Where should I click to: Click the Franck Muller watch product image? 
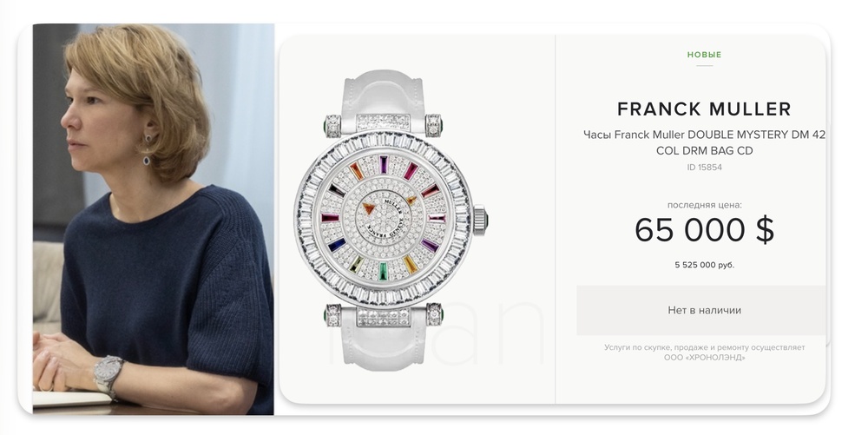391,219
